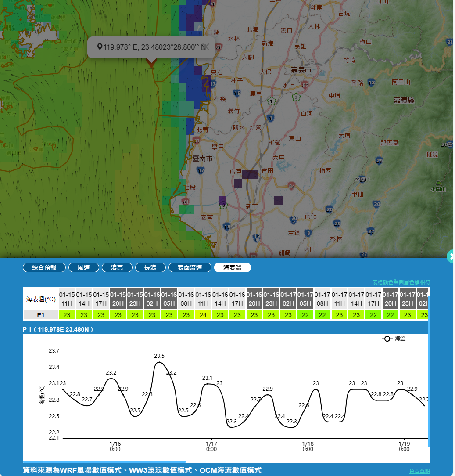Close the forecast panel with teal button

(x=451, y=256)
